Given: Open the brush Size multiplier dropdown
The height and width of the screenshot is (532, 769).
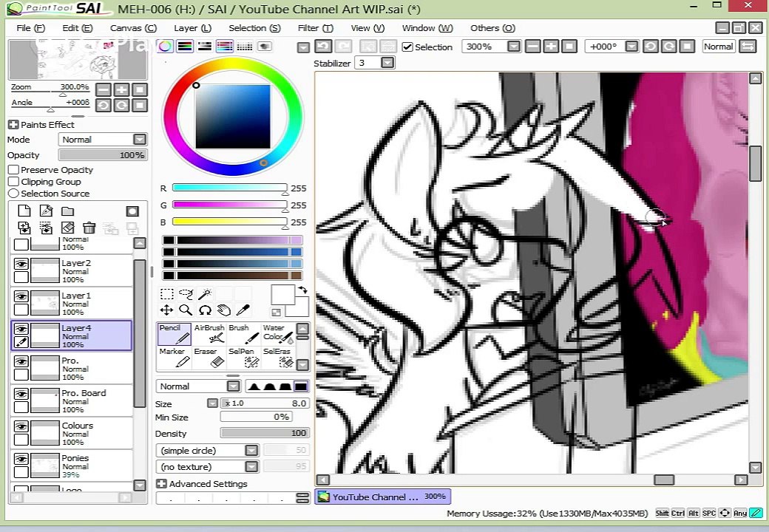Looking at the screenshot, I should [212, 403].
